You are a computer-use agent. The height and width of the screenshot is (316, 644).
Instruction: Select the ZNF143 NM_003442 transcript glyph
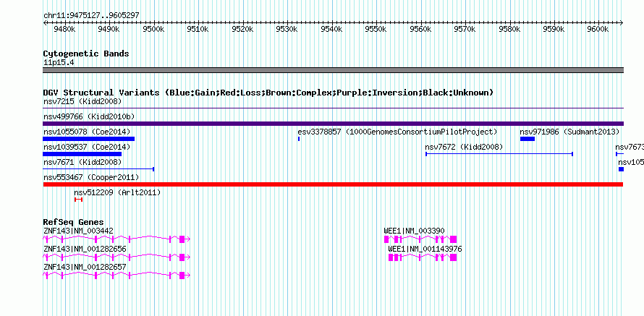pyautogui.click(x=116, y=239)
